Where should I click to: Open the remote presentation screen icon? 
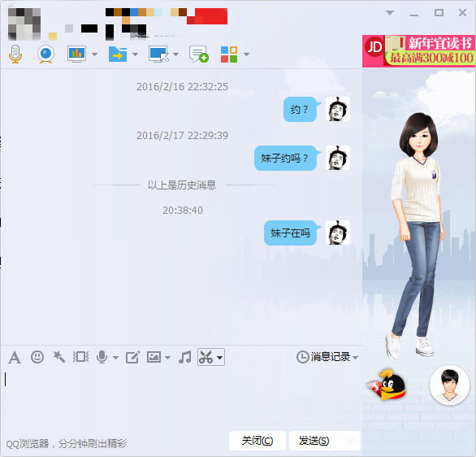[76, 54]
